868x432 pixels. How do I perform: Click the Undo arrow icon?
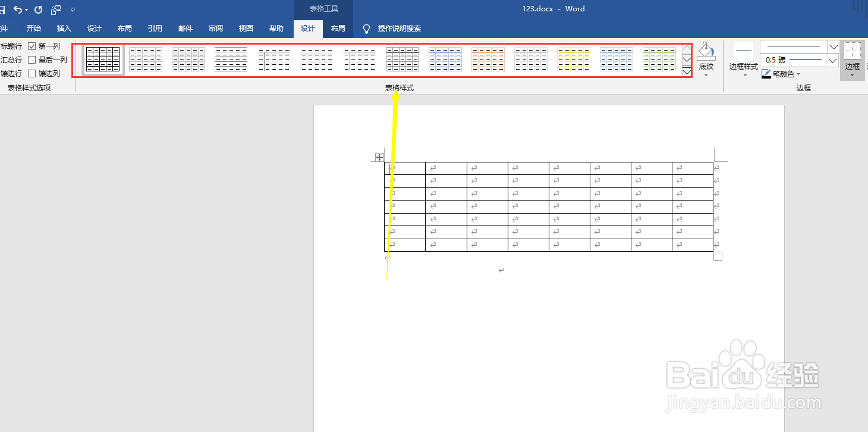[x=18, y=10]
